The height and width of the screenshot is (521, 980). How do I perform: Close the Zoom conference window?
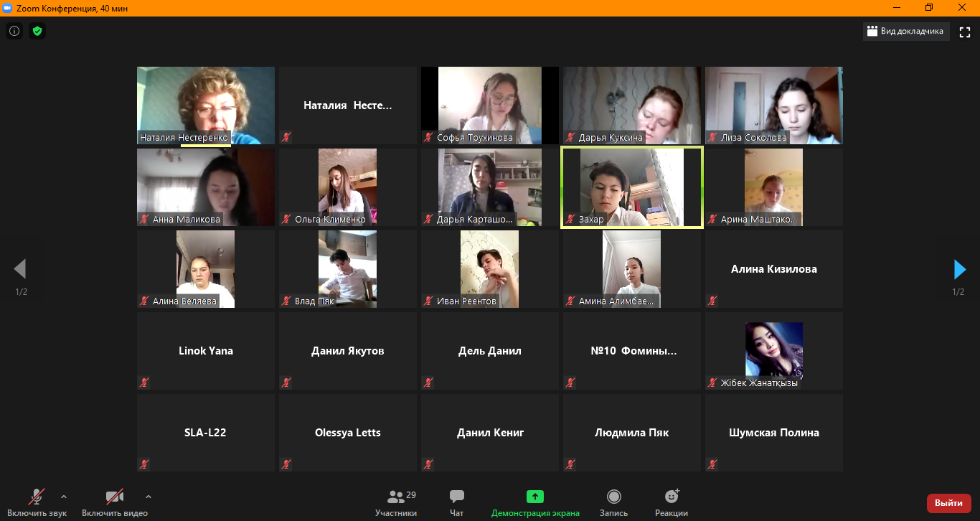tap(962, 8)
